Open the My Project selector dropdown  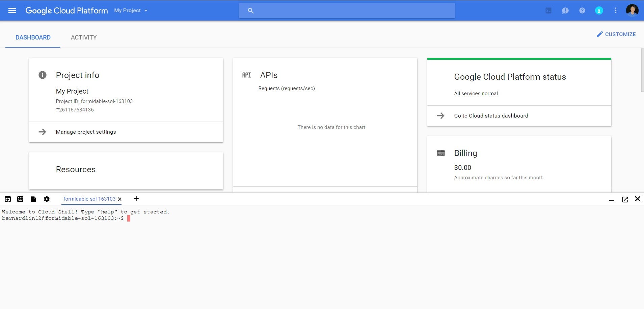(x=131, y=10)
